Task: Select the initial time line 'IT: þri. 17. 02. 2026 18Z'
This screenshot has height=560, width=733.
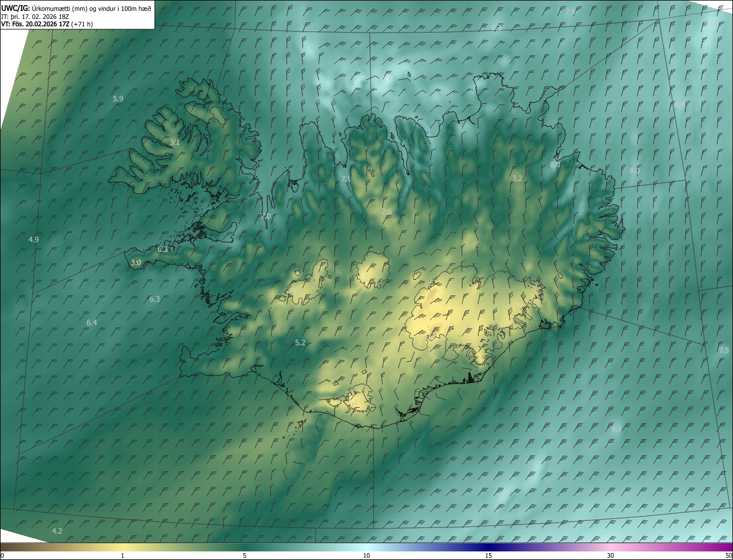Action: pyautogui.click(x=36, y=17)
